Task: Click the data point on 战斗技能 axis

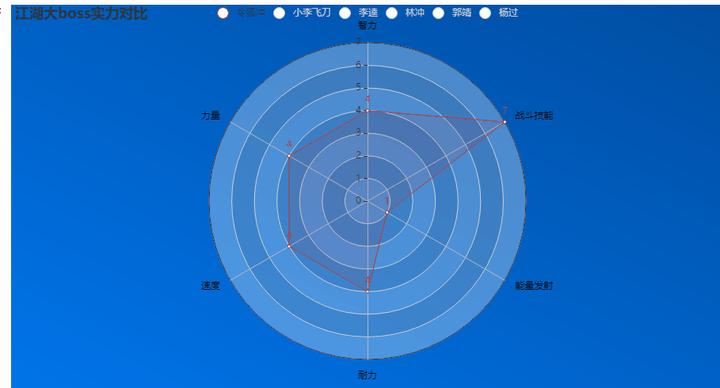Action: coord(504,122)
